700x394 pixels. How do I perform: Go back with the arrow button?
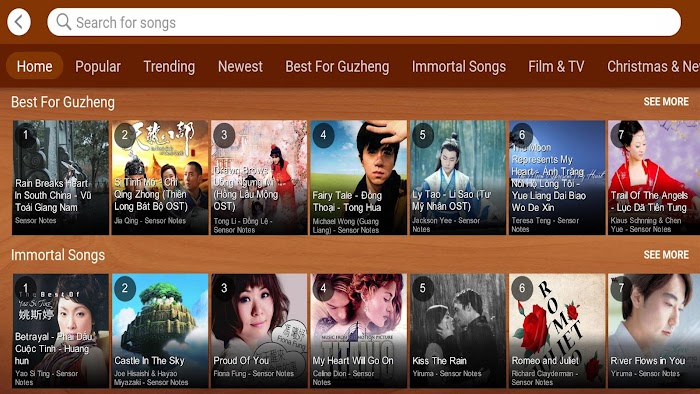(x=19, y=22)
